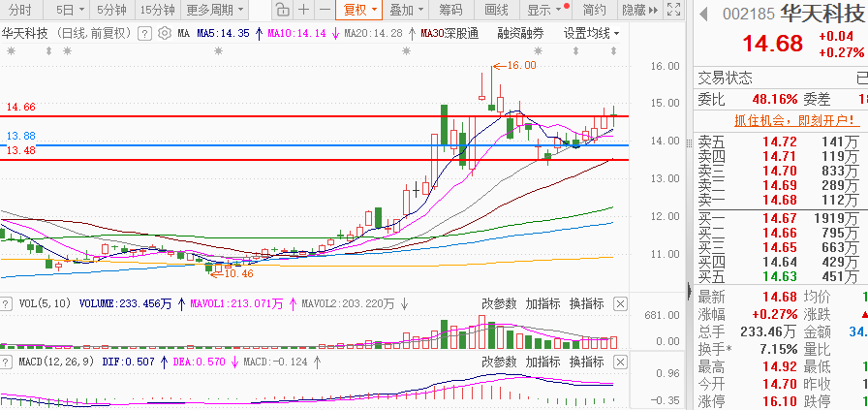Click 改参数 in the VOL panel
Viewport: 868px width, 410px height.
click(x=499, y=303)
